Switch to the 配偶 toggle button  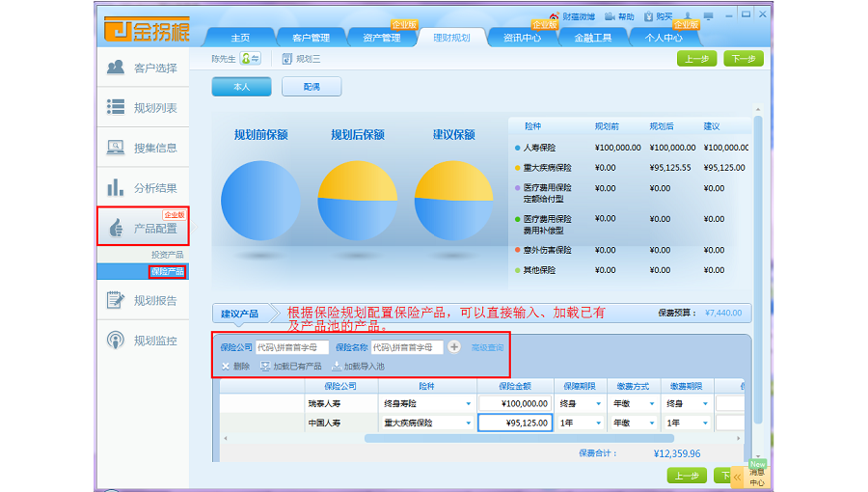(x=311, y=87)
